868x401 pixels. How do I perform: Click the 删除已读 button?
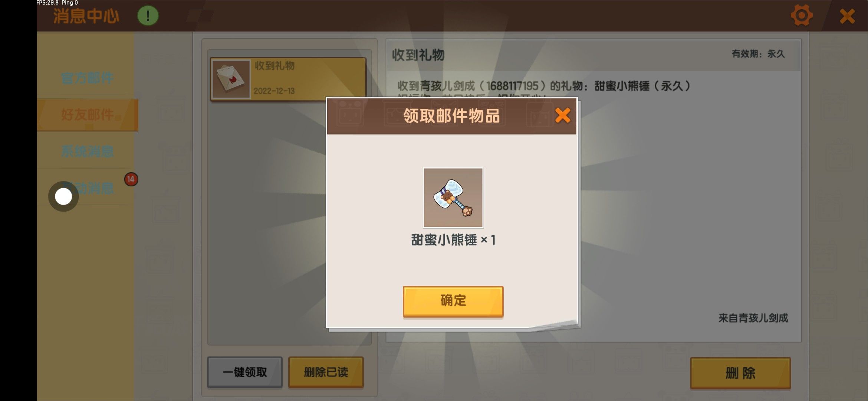click(326, 372)
